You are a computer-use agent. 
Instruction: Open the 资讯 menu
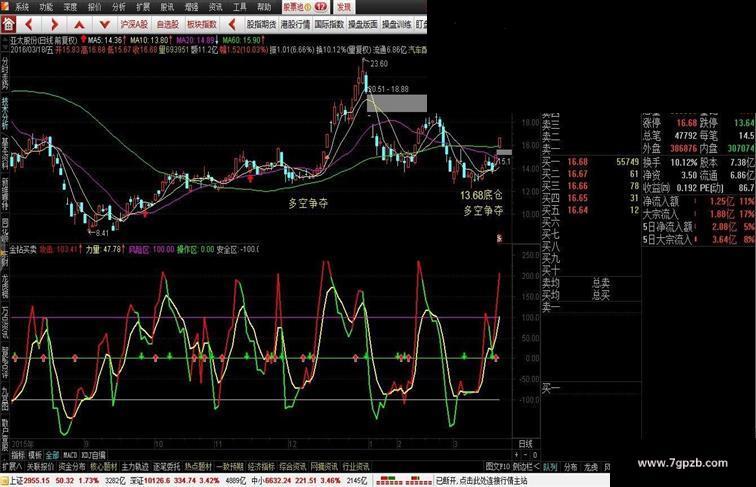[216, 7]
